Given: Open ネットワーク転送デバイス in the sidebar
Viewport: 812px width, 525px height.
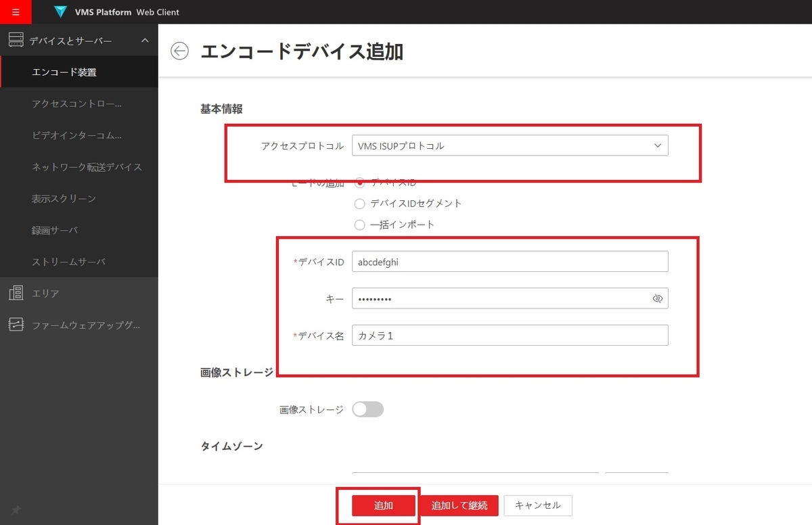Looking at the screenshot, I should (x=79, y=166).
